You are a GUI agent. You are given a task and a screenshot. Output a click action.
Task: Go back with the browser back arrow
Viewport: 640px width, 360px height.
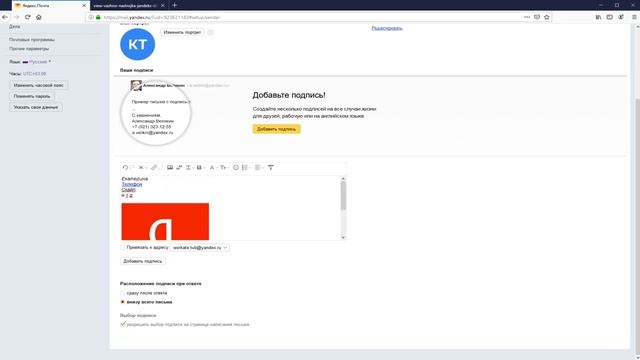coord(5,17)
